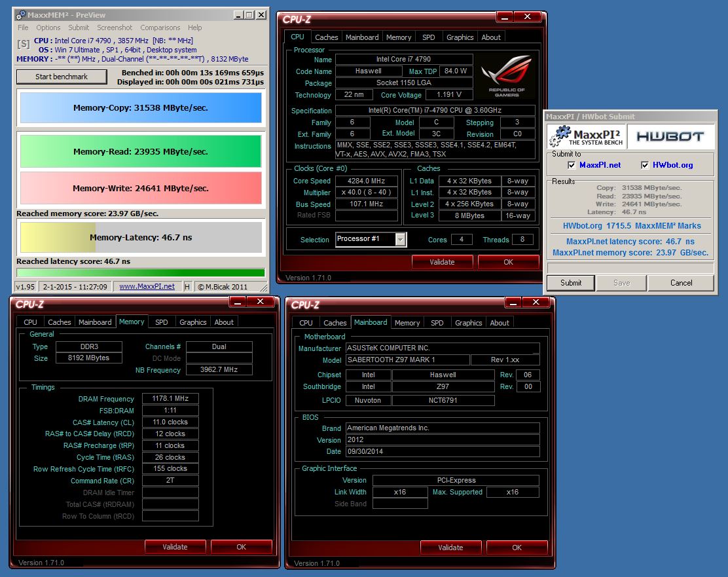Screen dimensions: 728x577
Task: Click the Command Rate 2T value
Action: click(x=170, y=481)
